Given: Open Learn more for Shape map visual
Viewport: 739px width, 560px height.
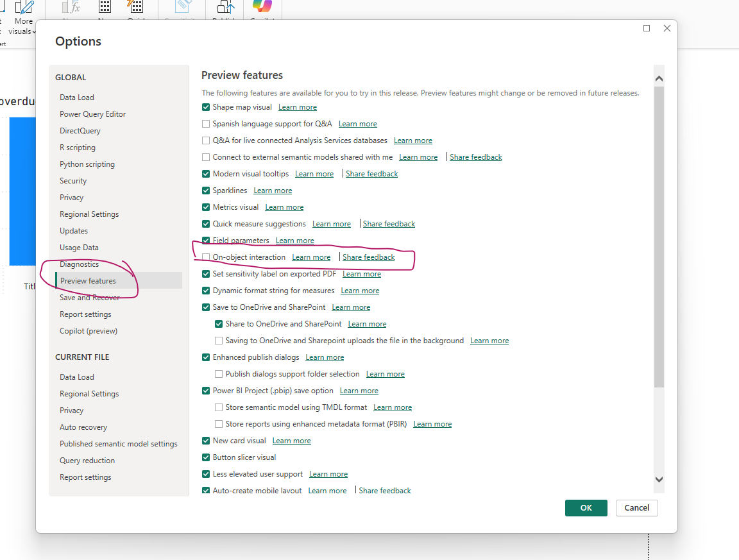Looking at the screenshot, I should [x=298, y=107].
